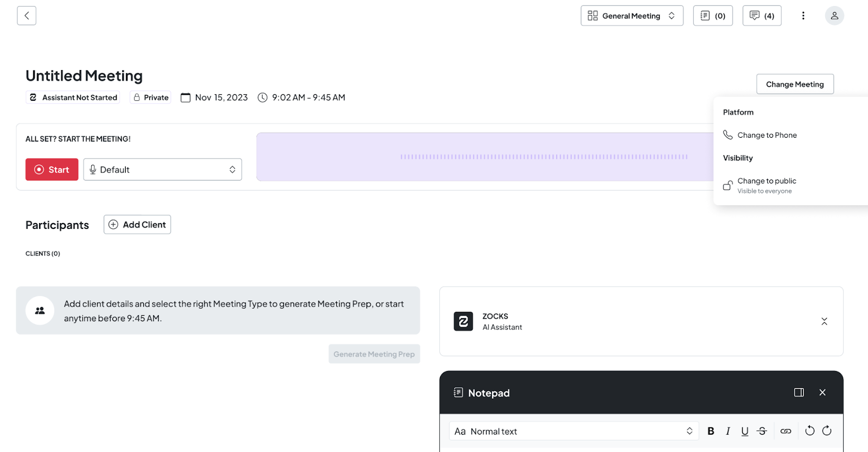Click the ZOCKS logo icon
The width and height of the screenshot is (868, 452).
tap(463, 322)
